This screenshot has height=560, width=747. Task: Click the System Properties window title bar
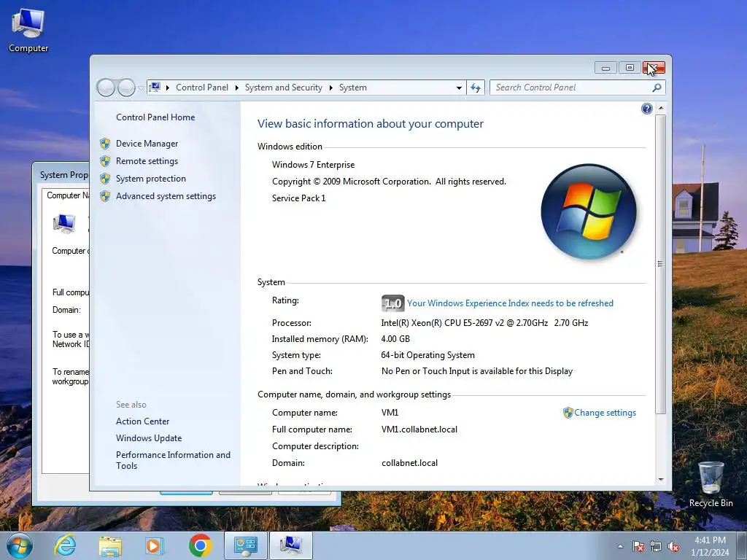coord(61,175)
